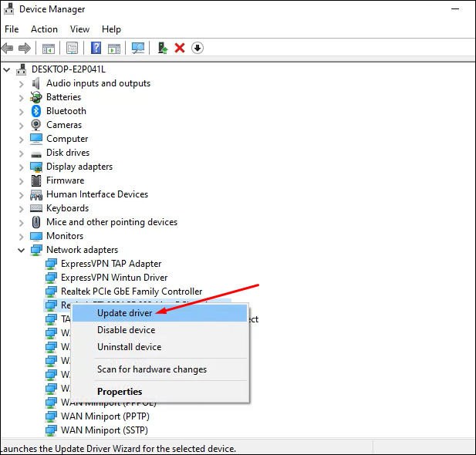Click the Audio speaker icon
The height and width of the screenshot is (455, 476).
[x=36, y=83]
